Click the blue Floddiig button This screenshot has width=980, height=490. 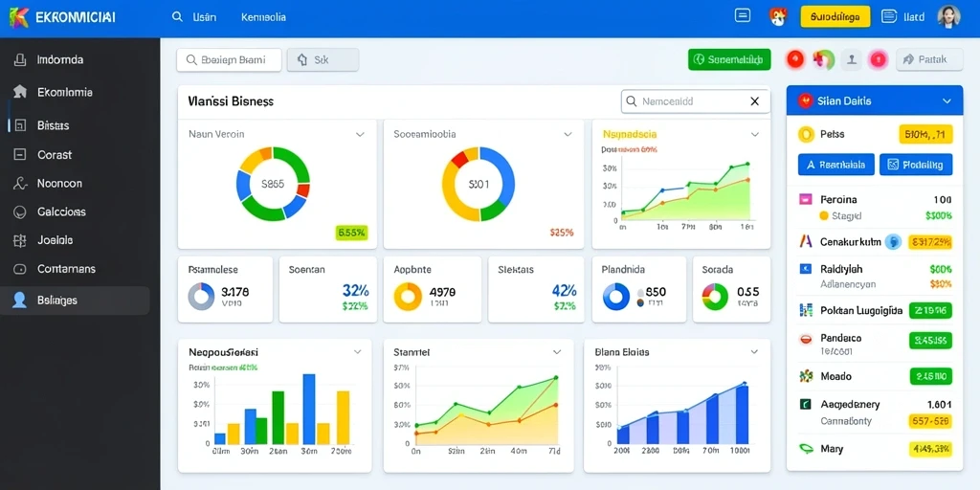(916, 165)
